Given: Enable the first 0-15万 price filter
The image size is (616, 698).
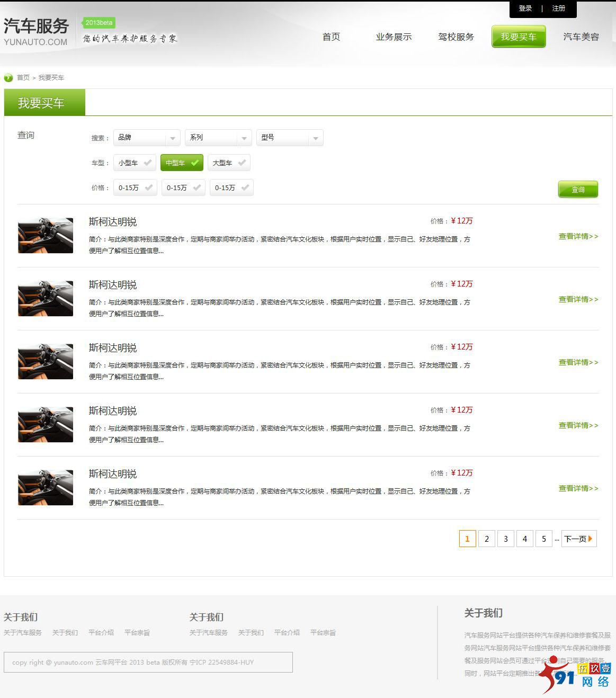Looking at the screenshot, I should [x=135, y=188].
